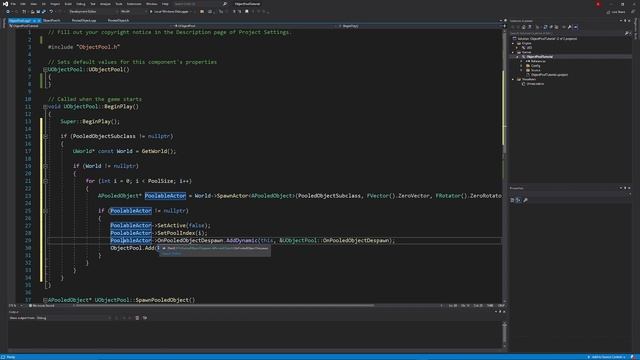Expand the References node
Viewport: 640px width, 360px height.
[x=521, y=61]
